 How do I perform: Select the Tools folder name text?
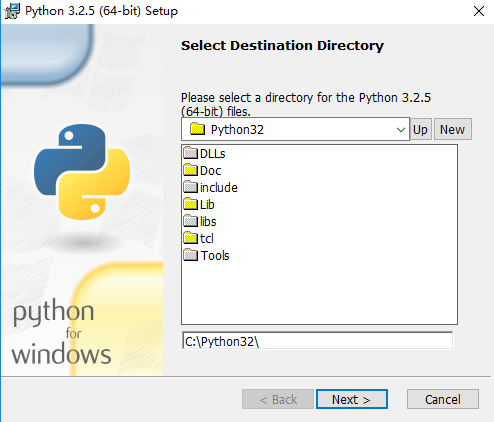[215, 256]
